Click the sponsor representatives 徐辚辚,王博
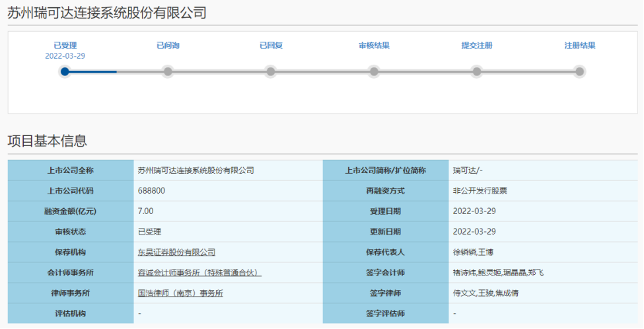The image size is (644, 329). [473, 252]
